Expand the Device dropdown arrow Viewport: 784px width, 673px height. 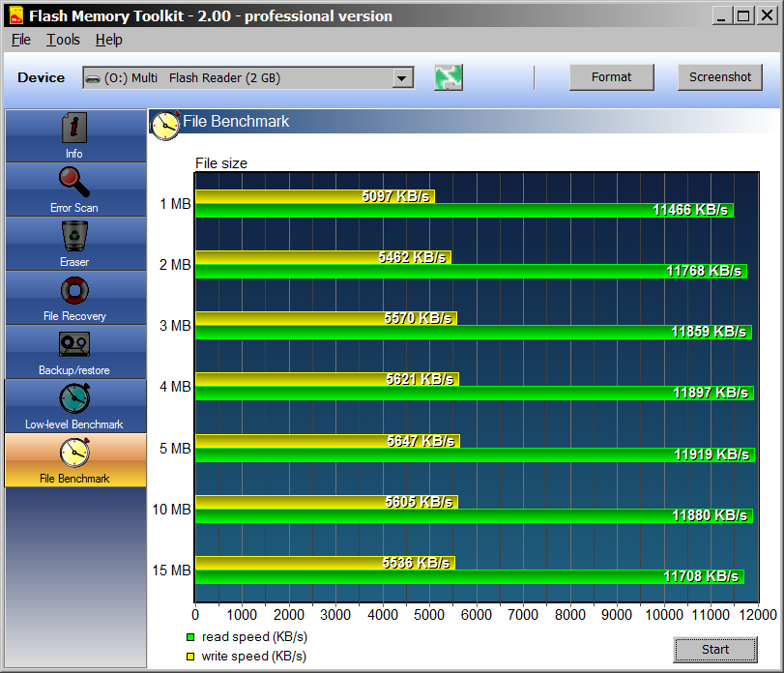pos(402,78)
